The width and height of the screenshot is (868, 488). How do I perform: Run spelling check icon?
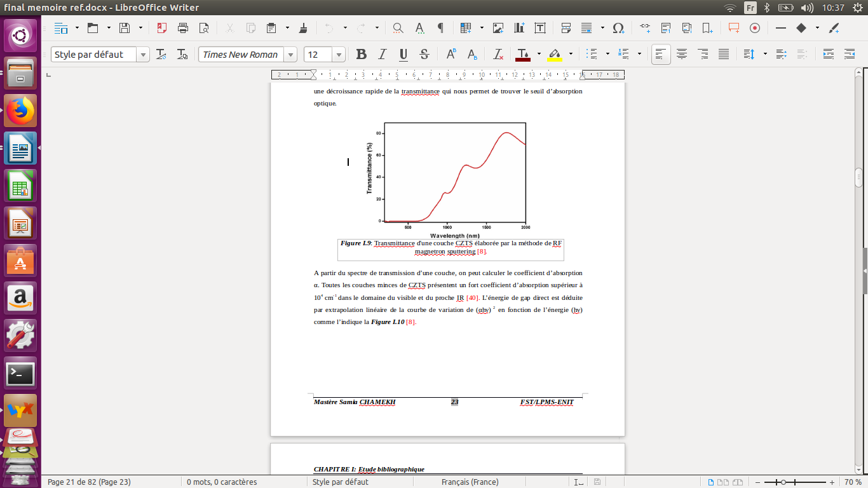click(419, 28)
